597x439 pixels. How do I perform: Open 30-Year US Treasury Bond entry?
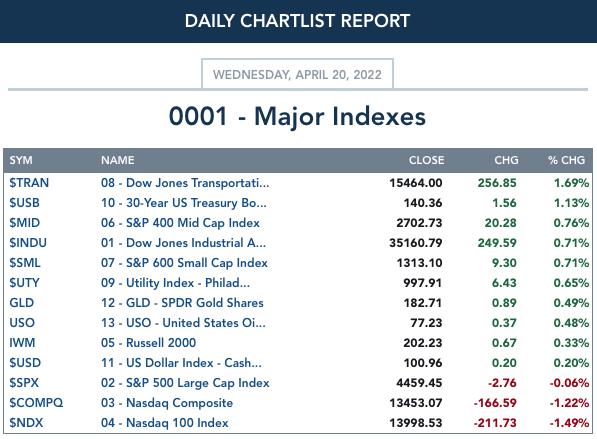tap(184, 203)
